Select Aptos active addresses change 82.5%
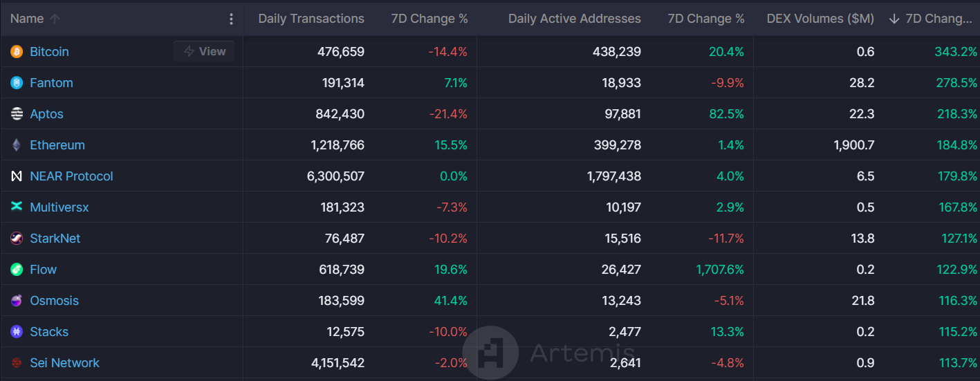Image resolution: width=980 pixels, height=381 pixels. coord(726,114)
